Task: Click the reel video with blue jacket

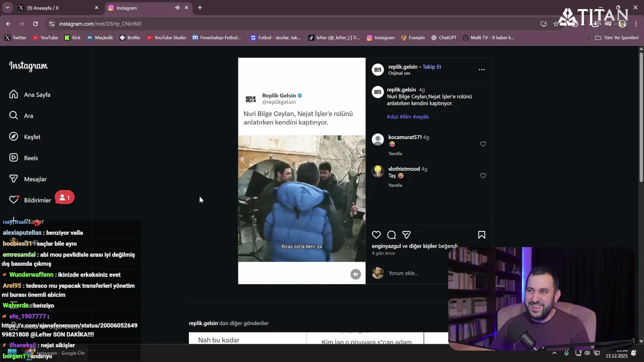Action: coord(302,198)
